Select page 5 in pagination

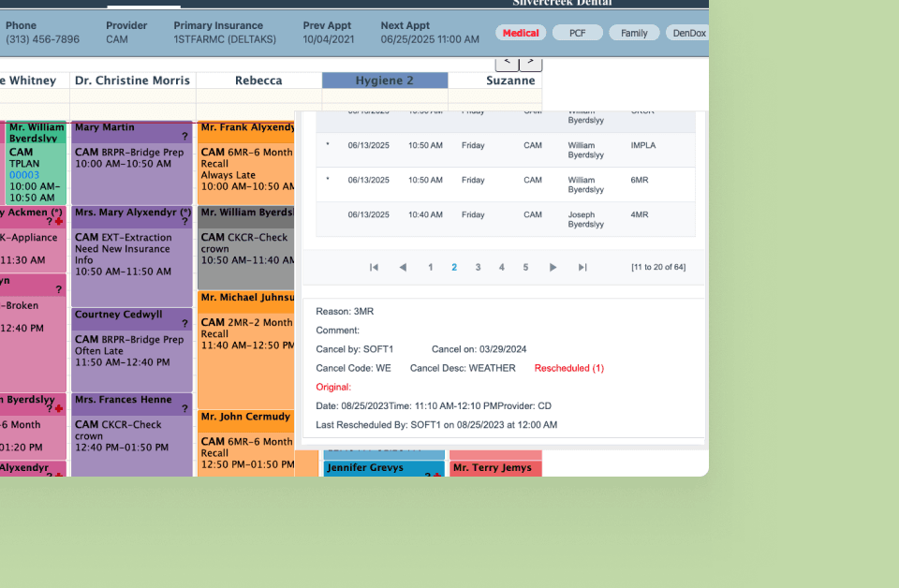525,268
